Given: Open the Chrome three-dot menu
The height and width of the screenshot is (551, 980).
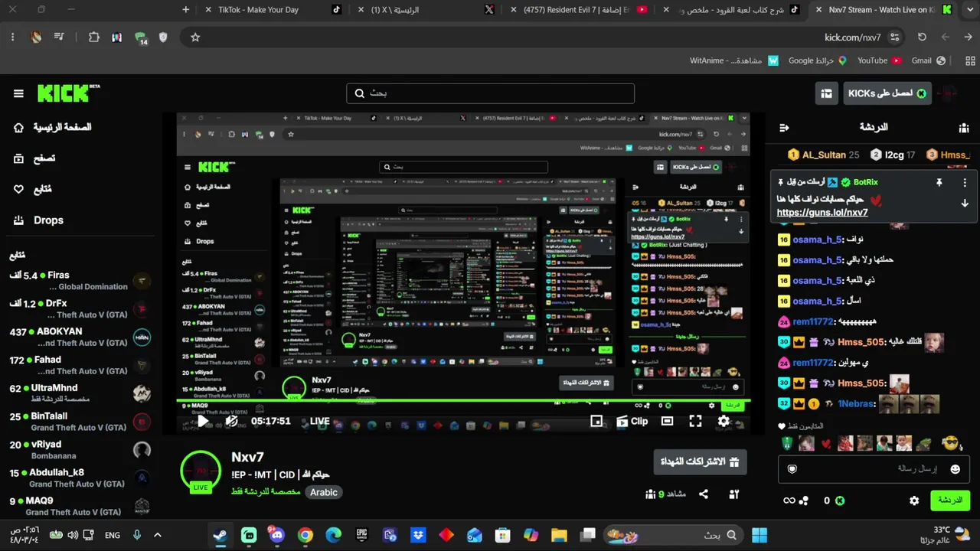Looking at the screenshot, I should point(13,37).
